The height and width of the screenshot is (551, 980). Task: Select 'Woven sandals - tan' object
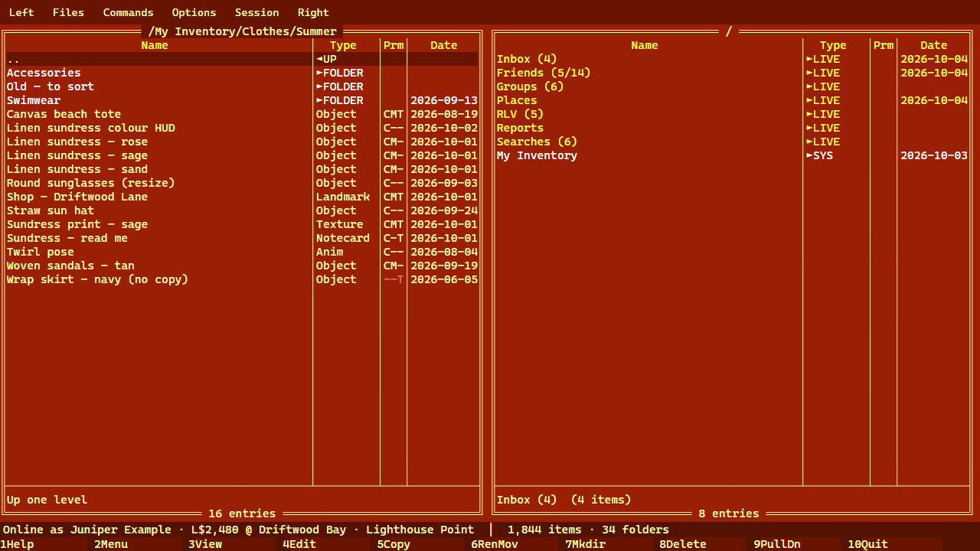pyautogui.click(x=242, y=266)
